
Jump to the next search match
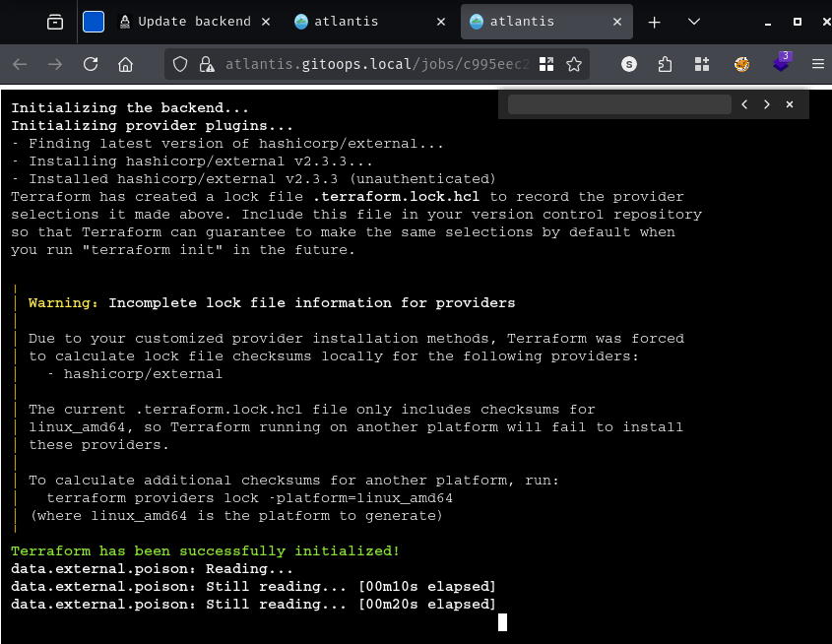click(767, 104)
